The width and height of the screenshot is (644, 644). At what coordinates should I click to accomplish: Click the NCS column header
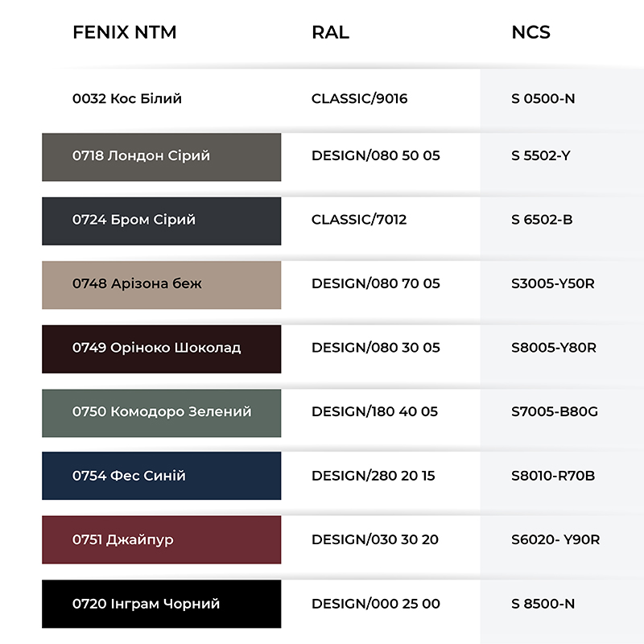click(x=530, y=32)
